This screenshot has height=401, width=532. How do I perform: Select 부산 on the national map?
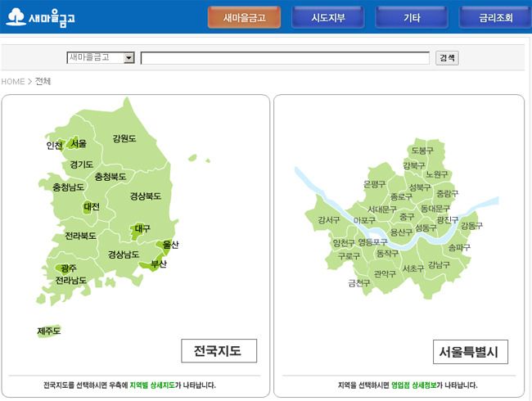(159, 264)
